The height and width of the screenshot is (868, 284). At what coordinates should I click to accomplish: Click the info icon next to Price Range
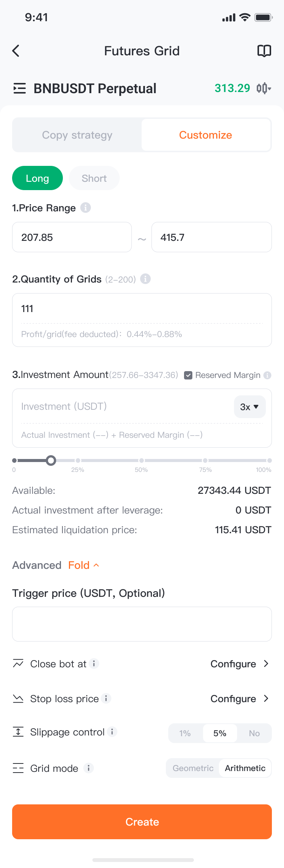coord(86,208)
